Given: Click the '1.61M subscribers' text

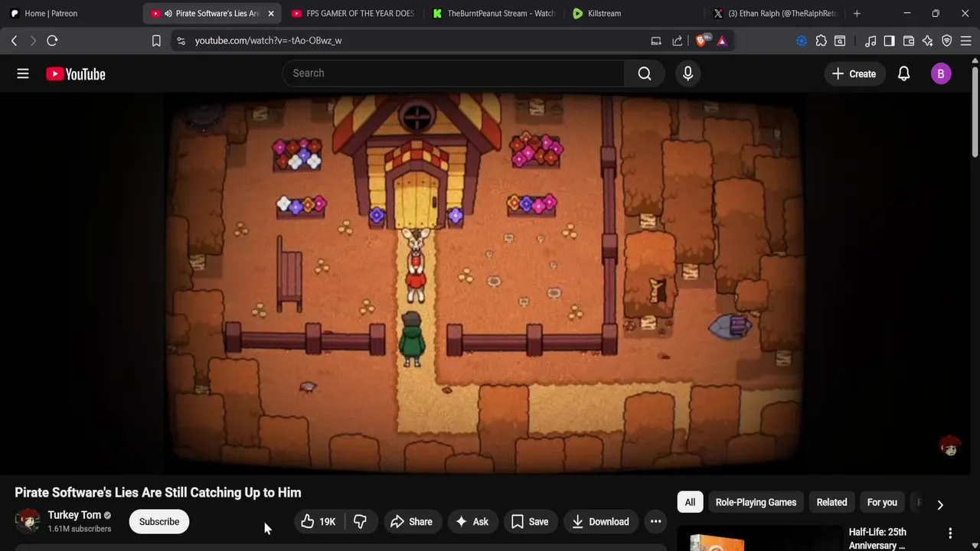Looking at the screenshot, I should pyautogui.click(x=79, y=529).
